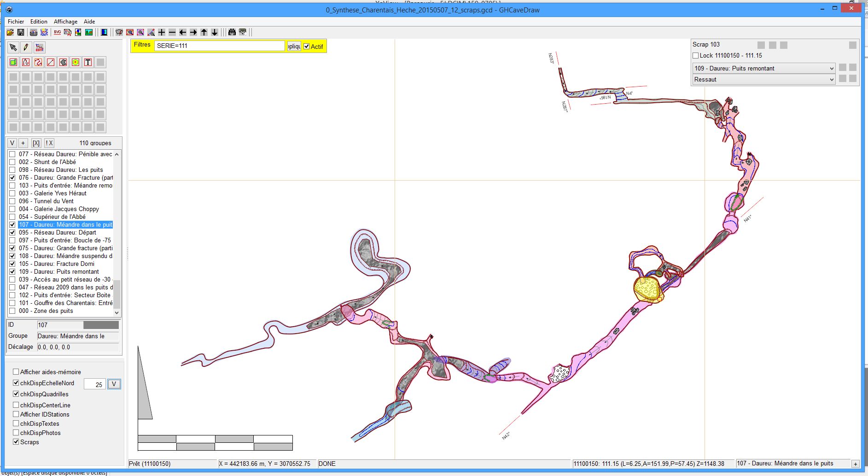Viewport: 868px width, 476px height.
Task: Enable Afficher aides-mémoire checkbox
Action: point(16,372)
